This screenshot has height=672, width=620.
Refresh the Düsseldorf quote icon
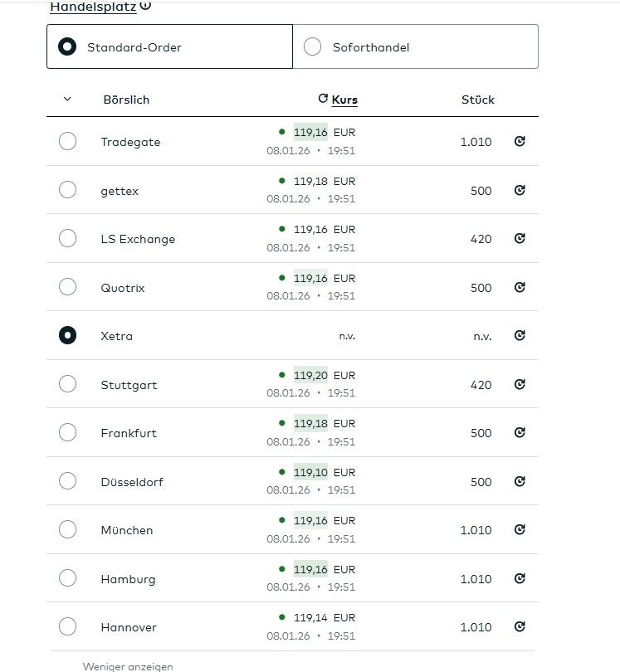pyautogui.click(x=520, y=481)
